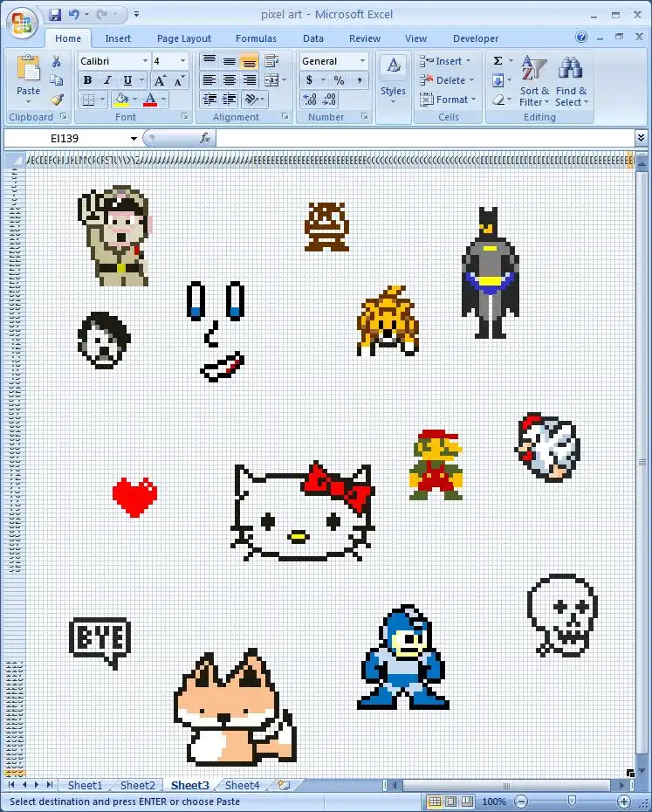
Task: Switch to the Formulas ribbon tab
Action: point(256,38)
